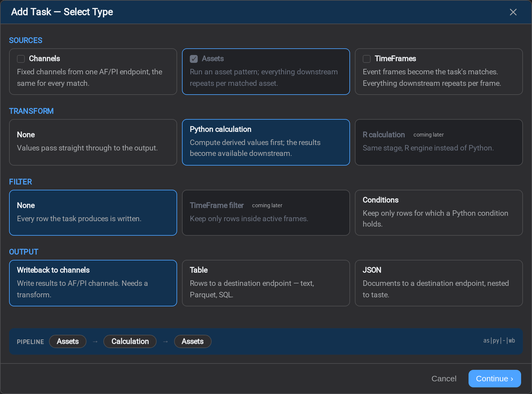Screen dimensions: 532x394
Task: Select the R calculation card
Action: click(439, 142)
